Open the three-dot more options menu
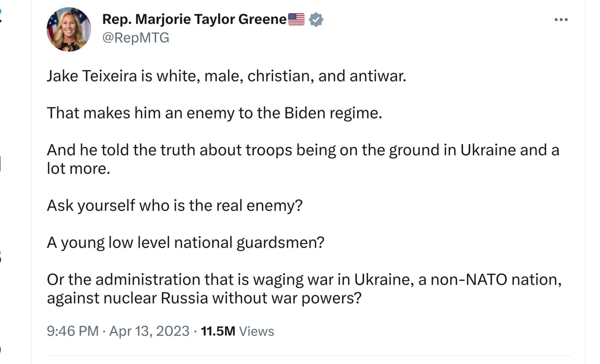 [561, 20]
